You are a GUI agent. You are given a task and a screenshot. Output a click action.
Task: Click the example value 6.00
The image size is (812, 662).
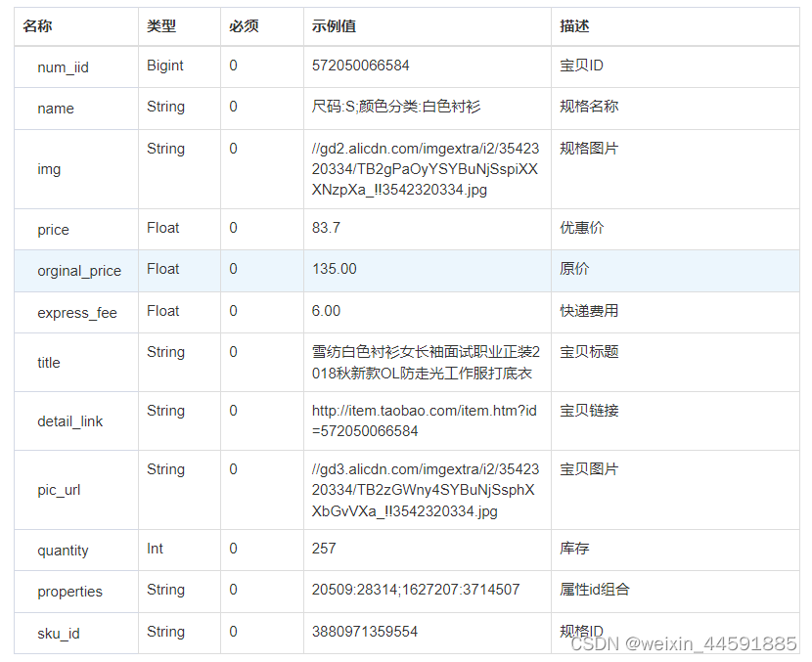[x=326, y=311]
